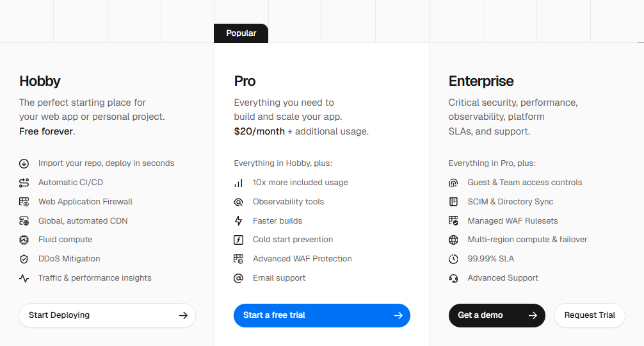Click the 10x more included usage bars icon
Screen dimensions: 644x346
click(239, 183)
